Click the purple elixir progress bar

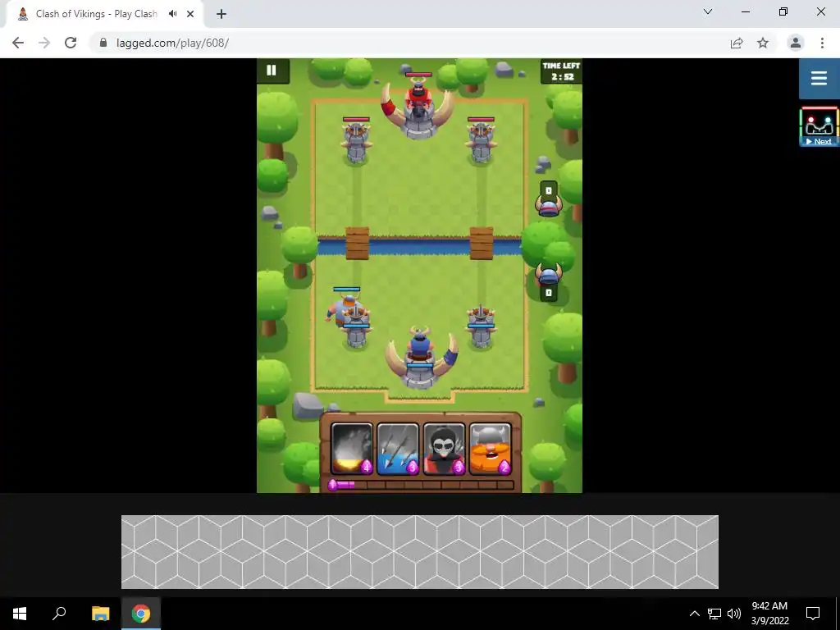click(x=421, y=485)
